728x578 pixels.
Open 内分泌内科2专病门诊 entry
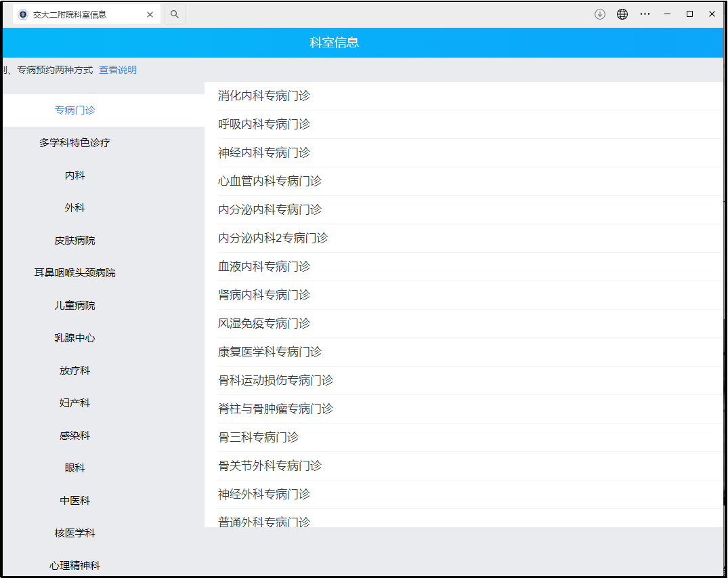(x=273, y=239)
